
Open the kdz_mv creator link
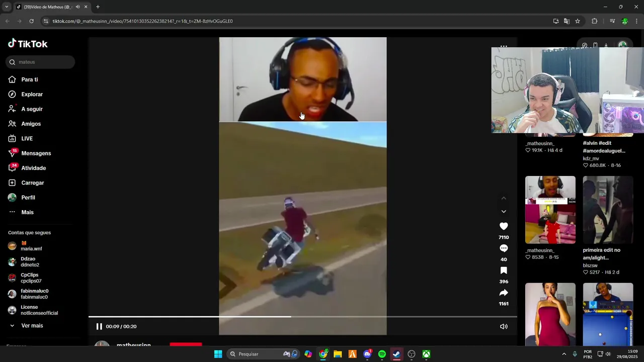591,158
